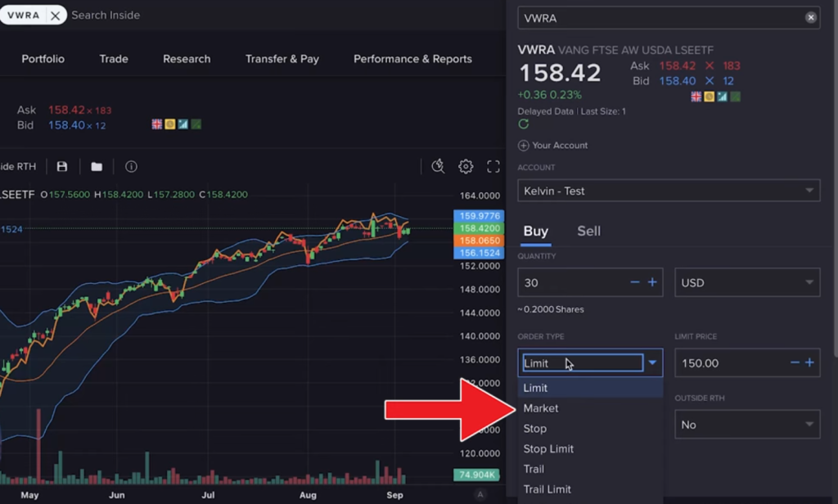Open the Outside RTH dropdown showing No
838x504 pixels.
pos(747,425)
